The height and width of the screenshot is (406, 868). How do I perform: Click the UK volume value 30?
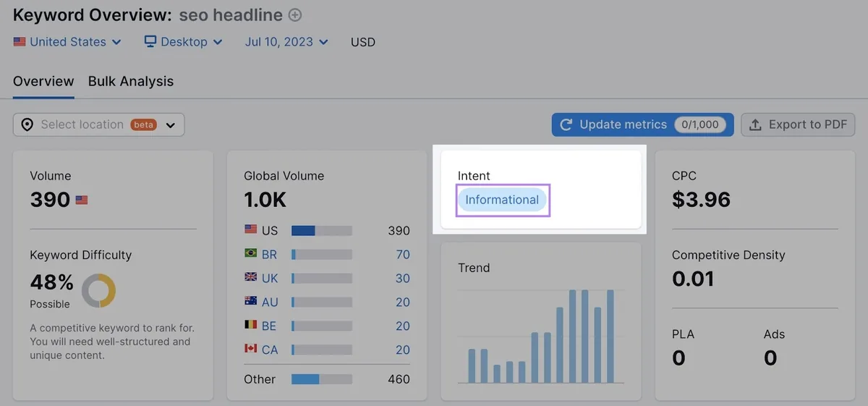click(403, 279)
